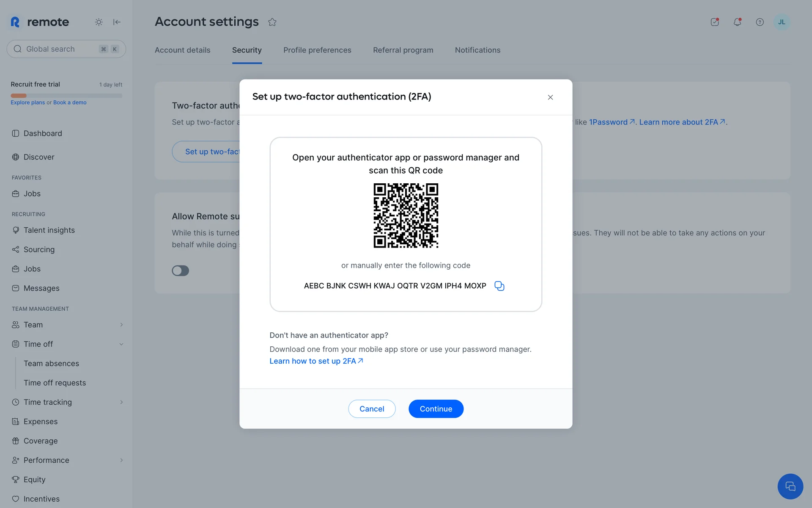The height and width of the screenshot is (508, 812).
Task: Toggle the light/dark theme sun icon
Action: click(99, 22)
